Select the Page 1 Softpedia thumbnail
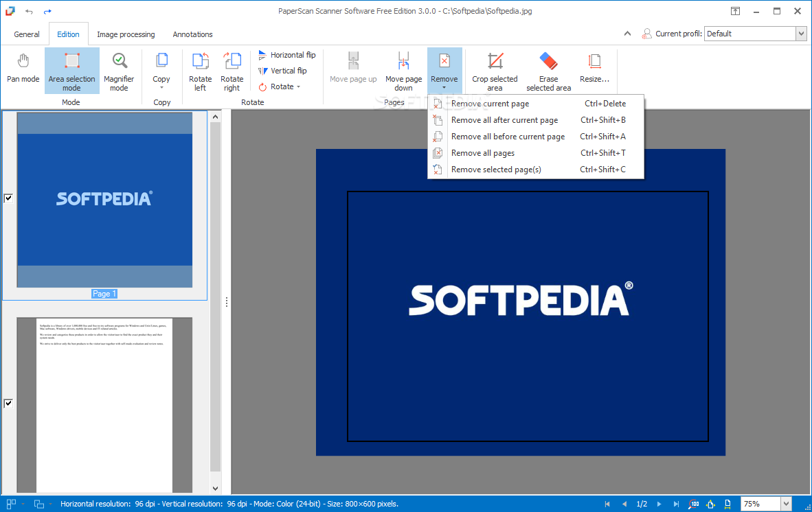The height and width of the screenshot is (512, 812). click(x=104, y=200)
